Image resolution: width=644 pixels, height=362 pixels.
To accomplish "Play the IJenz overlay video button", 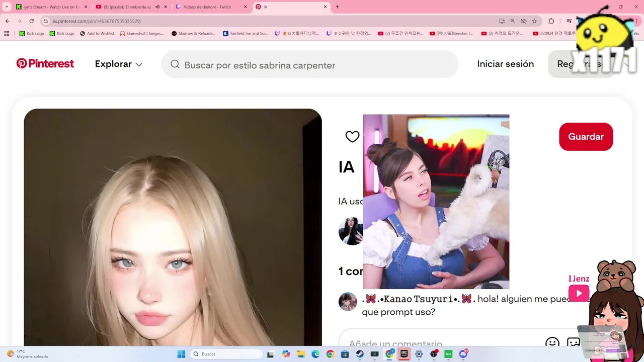I will [x=579, y=293].
